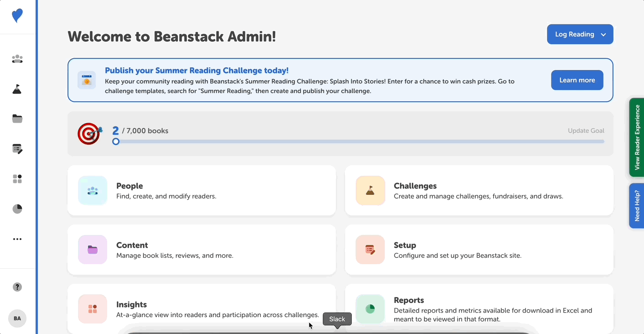Viewport: 644px width, 334px height.
Task: Click the Content folder icon in the sidebar
Action: point(17,119)
